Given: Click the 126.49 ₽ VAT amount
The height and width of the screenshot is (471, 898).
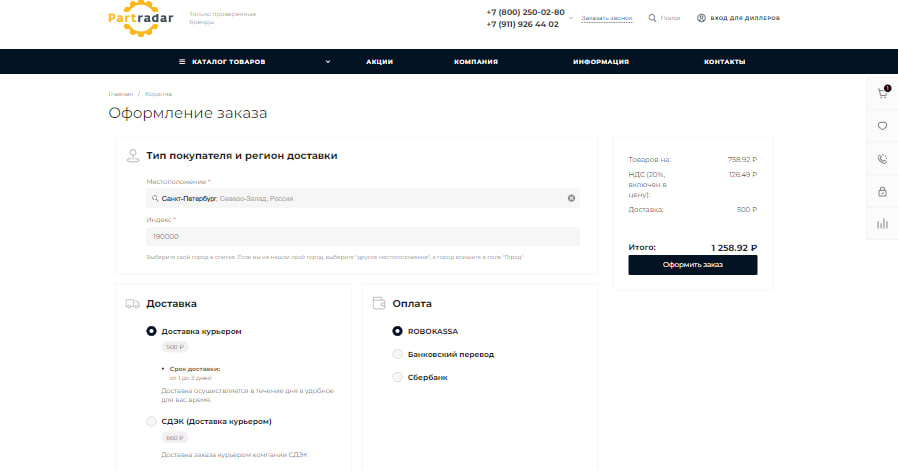Looking at the screenshot, I should click(x=743, y=175).
